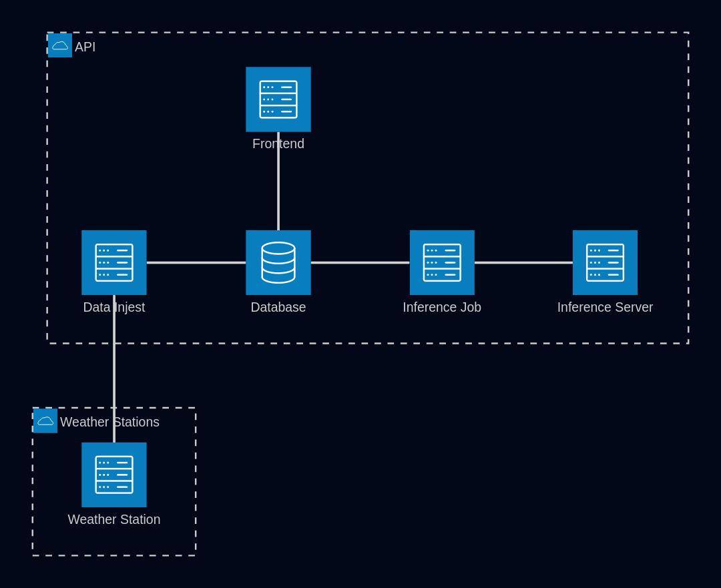The height and width of the screenshot is (588, 721).
Task: Click the 'Data Injest' label text
Action: point(114,307)
